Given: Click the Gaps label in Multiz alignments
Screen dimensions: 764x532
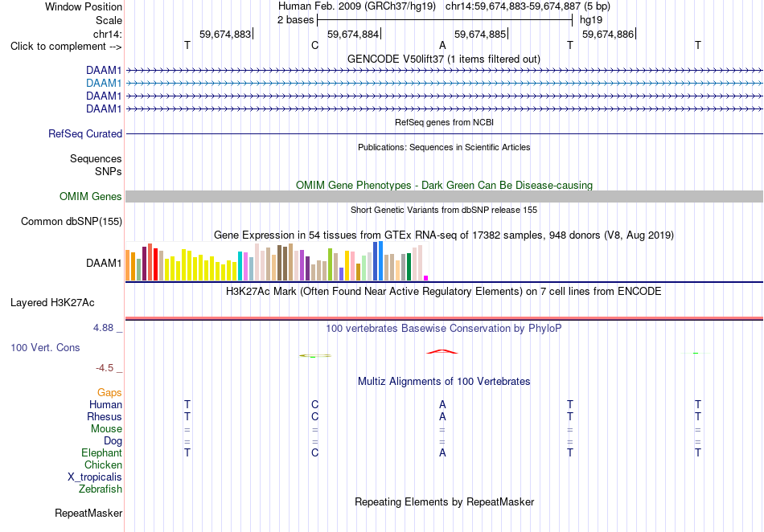Looking at the screenshot, I should click(109, 392).
